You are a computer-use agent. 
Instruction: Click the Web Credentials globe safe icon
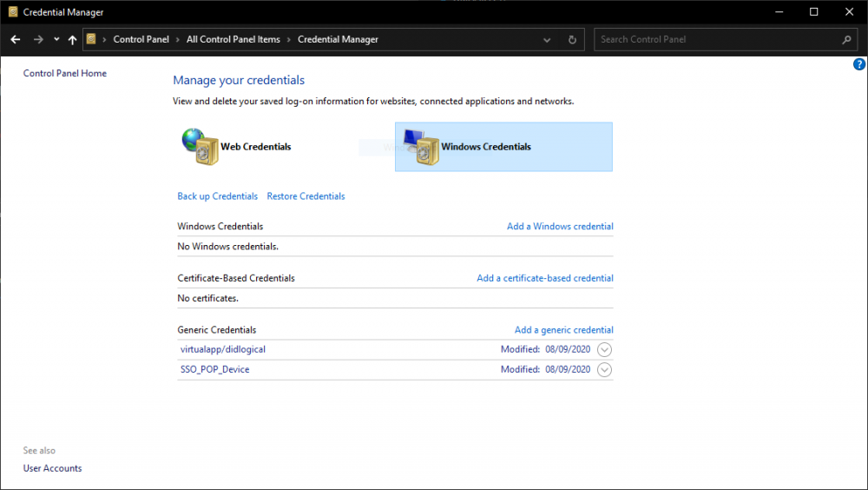pos(200,146)
